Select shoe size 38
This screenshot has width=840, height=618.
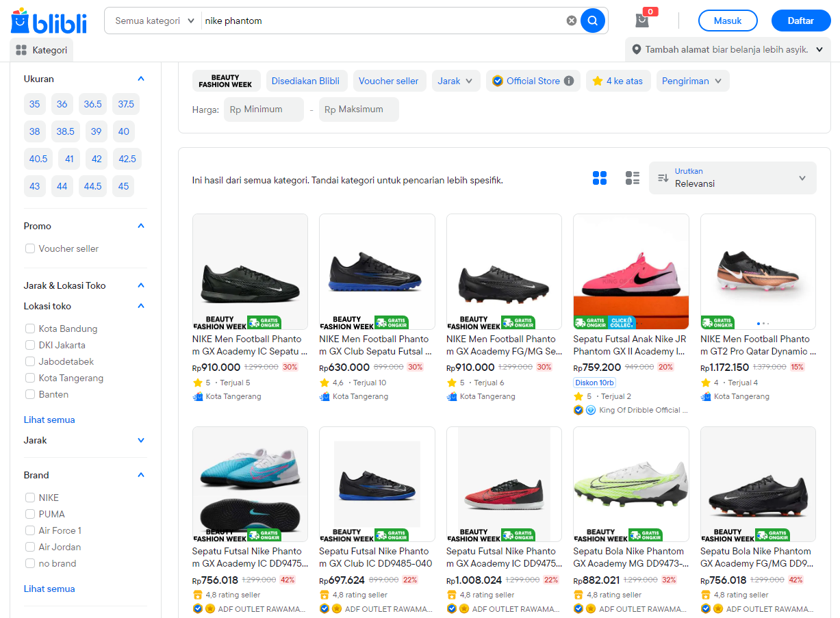click(35, 131)
